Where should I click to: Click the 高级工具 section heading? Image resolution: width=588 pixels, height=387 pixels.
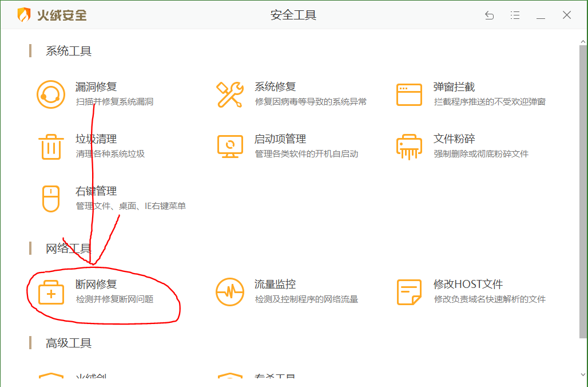69,343
